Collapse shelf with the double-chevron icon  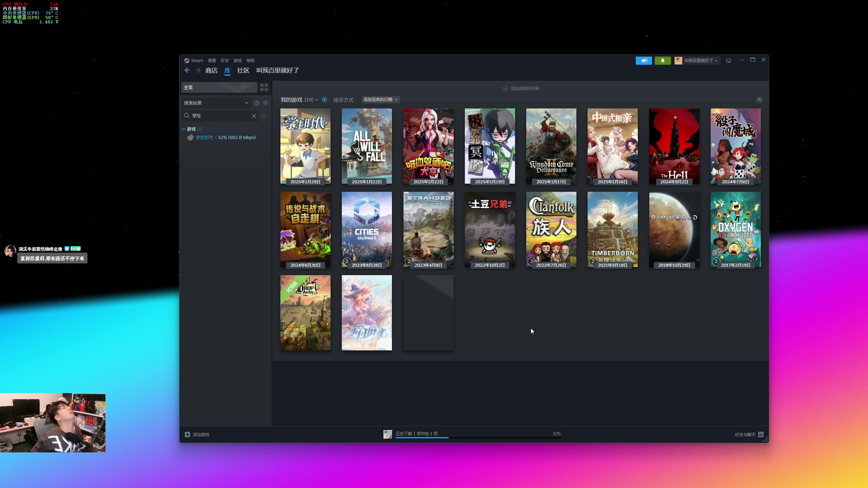[759, 100]
